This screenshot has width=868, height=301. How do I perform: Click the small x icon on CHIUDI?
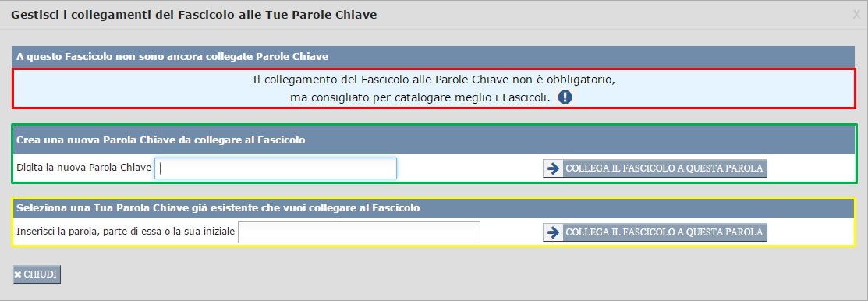pyautogui.click(x=18, y=275)
